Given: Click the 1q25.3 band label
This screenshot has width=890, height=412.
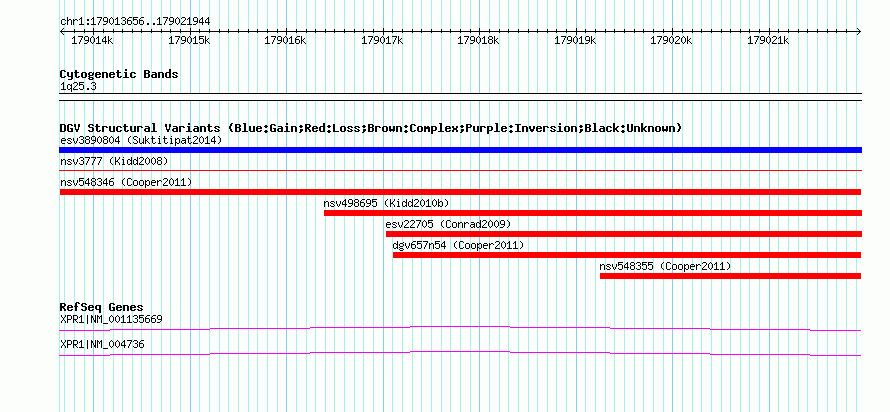Looking at the screenshot, I should tap(77, 86).
